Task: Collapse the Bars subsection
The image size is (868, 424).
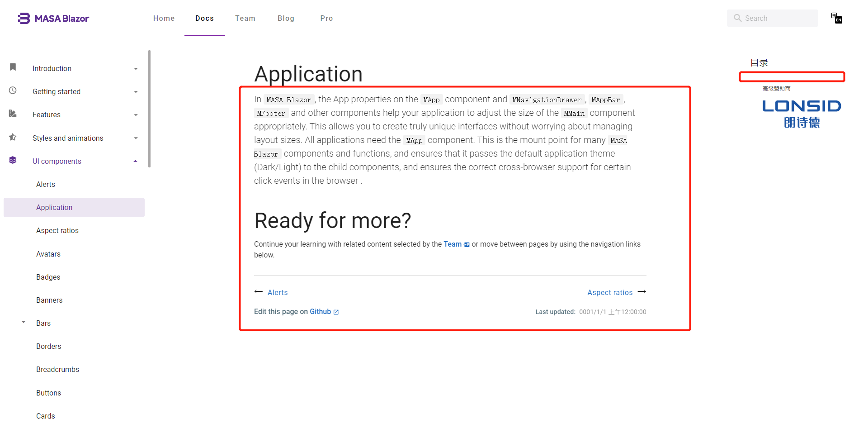Action: click(24, 322)
